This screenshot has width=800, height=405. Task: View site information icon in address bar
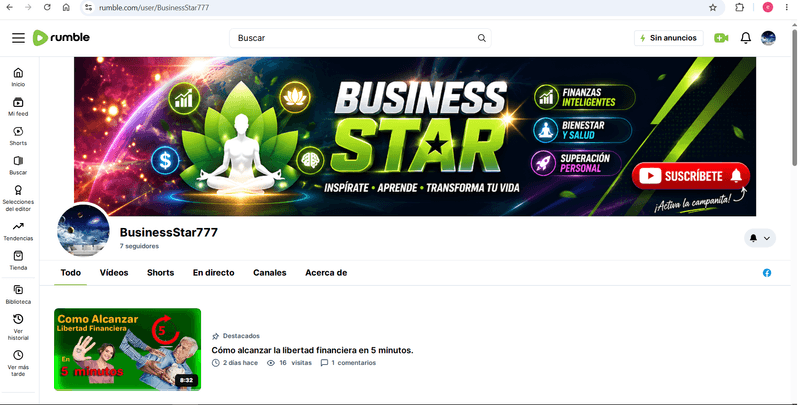[89, 8]
